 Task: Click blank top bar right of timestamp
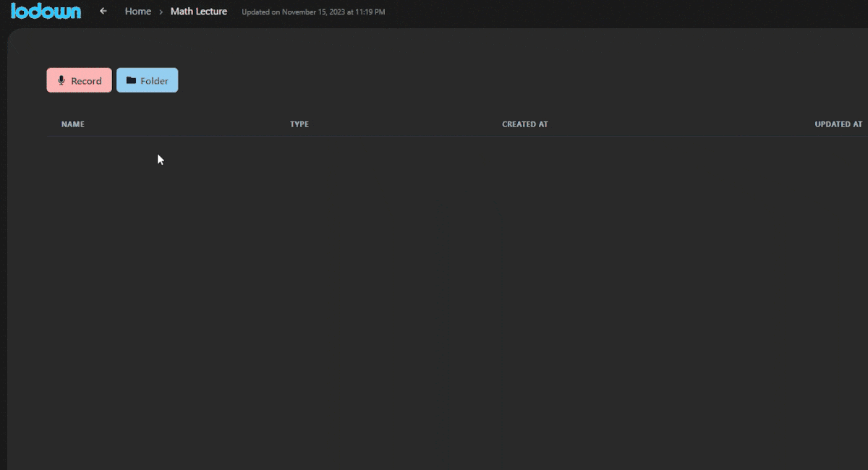[615, 12]
